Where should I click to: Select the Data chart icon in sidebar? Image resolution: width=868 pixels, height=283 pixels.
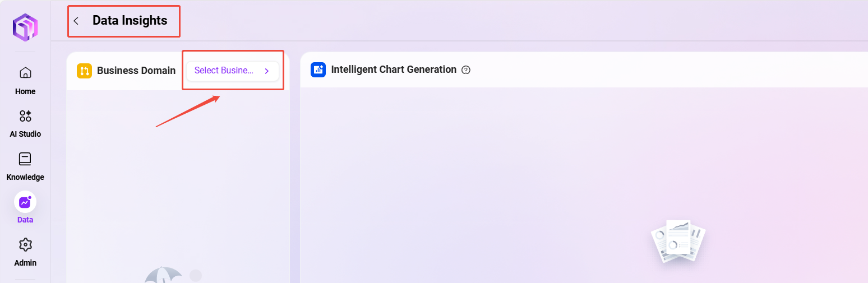(25, 202)
